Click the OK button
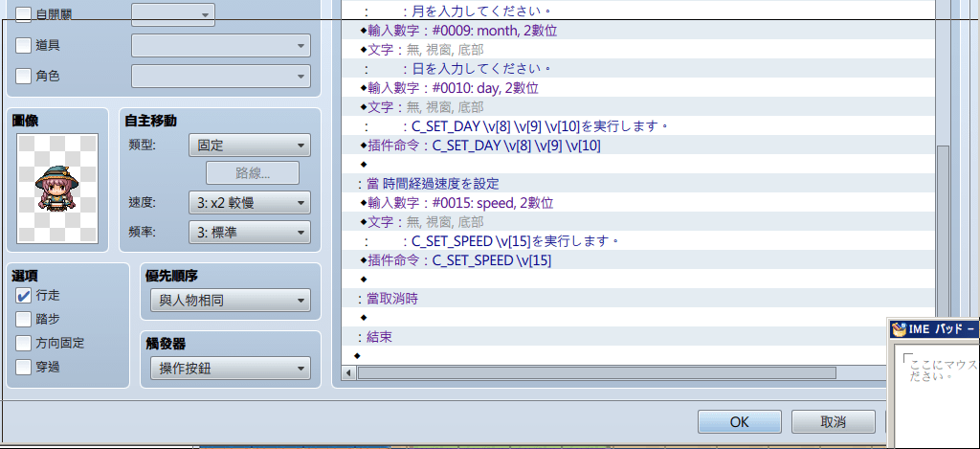 click(740, 422)
